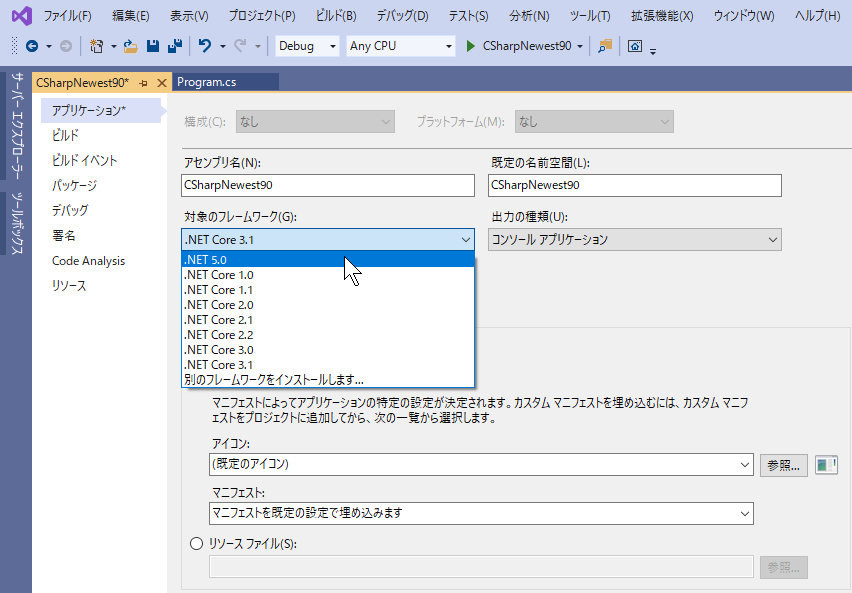
Task: Click the navigate forward arrow icon
Action: (66, 46)
